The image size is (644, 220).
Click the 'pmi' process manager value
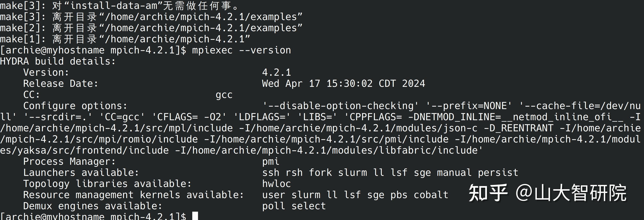click(x=271, y=162)
